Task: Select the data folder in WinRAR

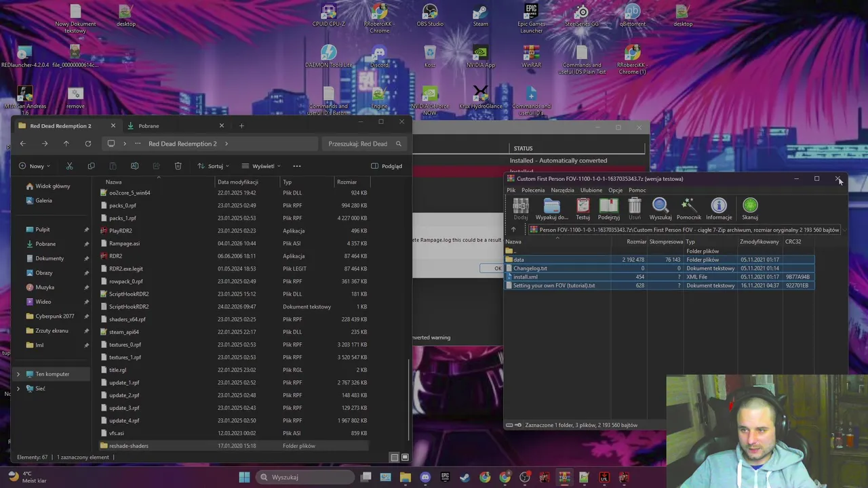Action: 659,260
